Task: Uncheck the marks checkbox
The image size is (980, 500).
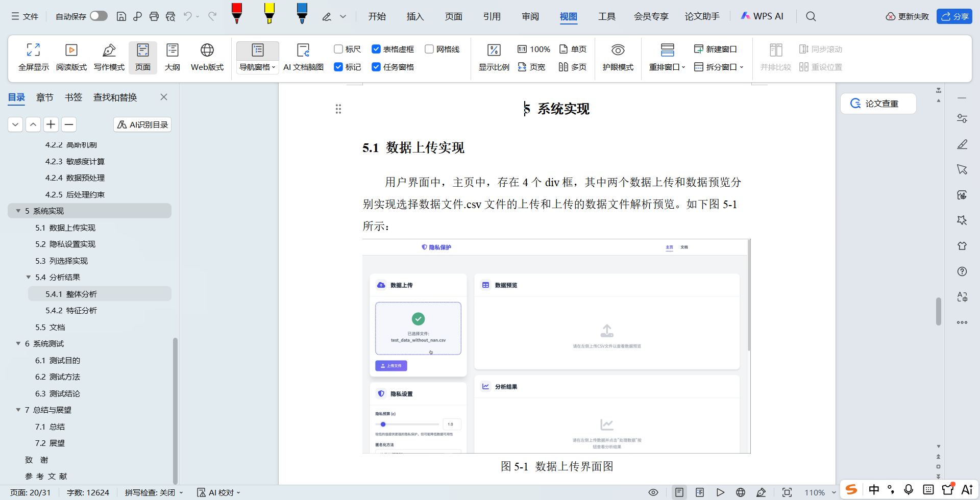Action: (x=338, y=67)
